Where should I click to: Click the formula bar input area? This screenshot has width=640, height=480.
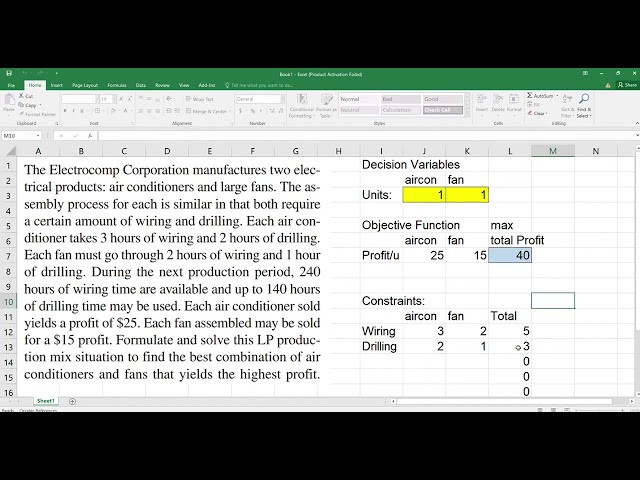tap(367, 136)
